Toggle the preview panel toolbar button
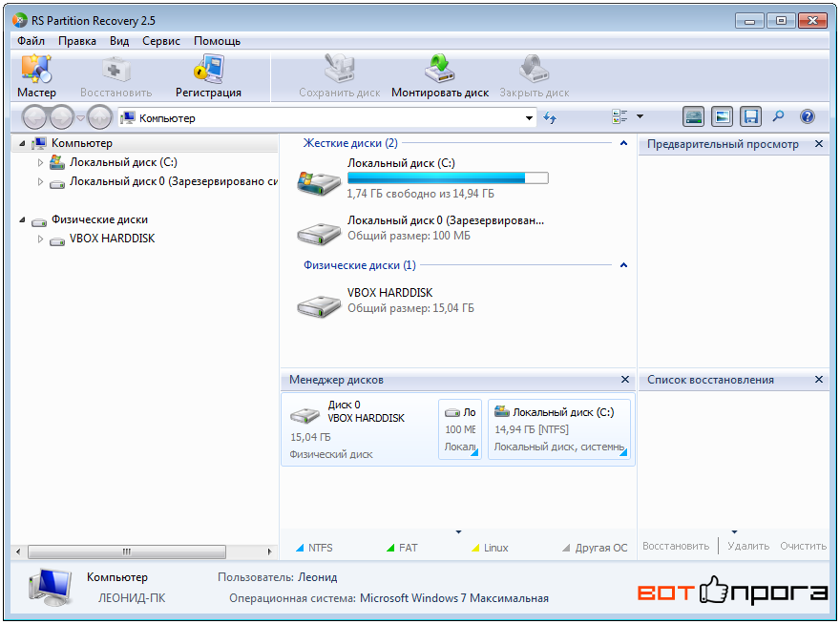 pyautogui.click(x=723, y=116)
